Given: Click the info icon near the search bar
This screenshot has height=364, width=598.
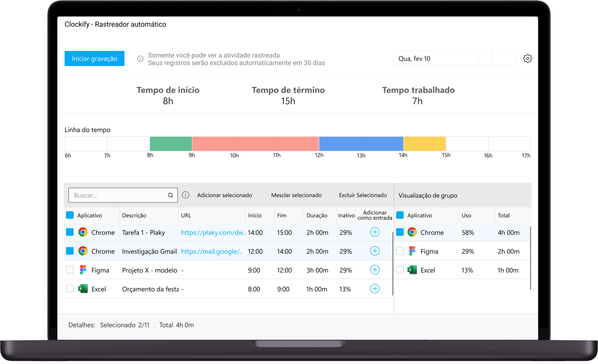Looking at the screenshot, I should 186,195.
